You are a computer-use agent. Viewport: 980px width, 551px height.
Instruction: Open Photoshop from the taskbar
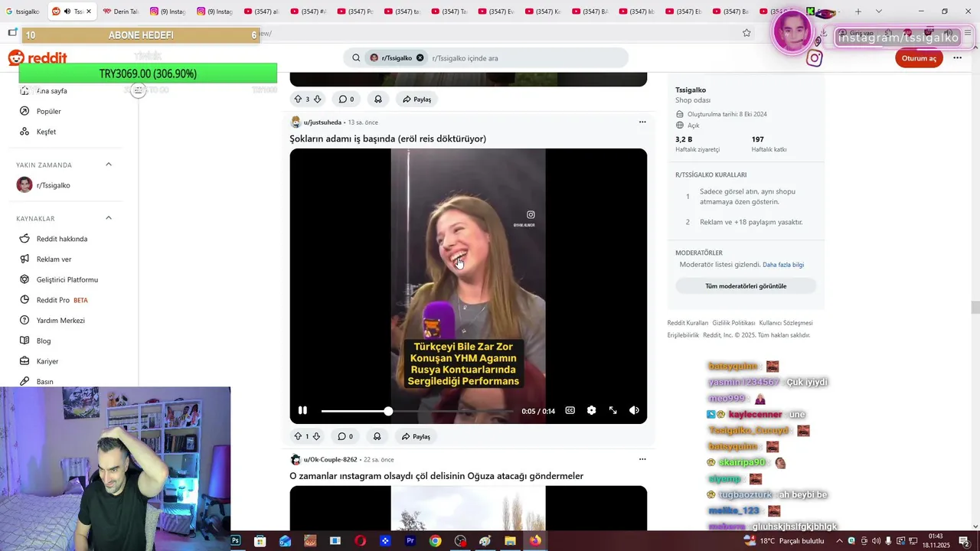pos(236,541)
